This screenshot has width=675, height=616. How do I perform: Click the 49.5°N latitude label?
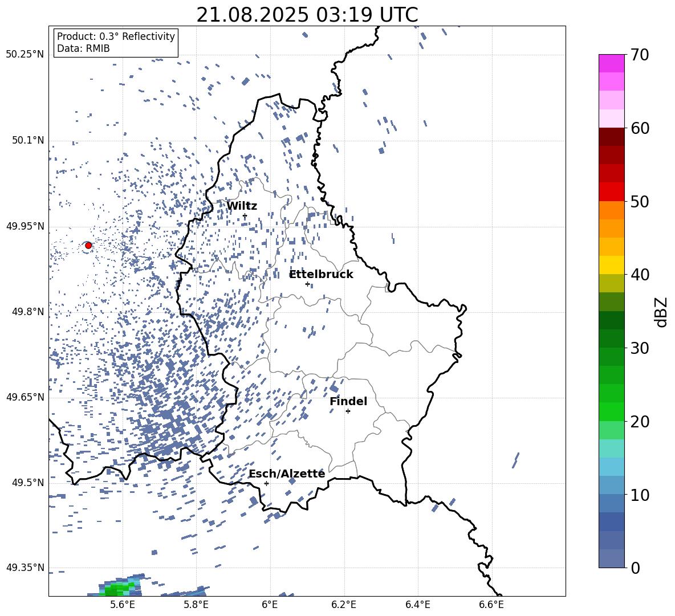pyautogui.click(x=27, y=482)
